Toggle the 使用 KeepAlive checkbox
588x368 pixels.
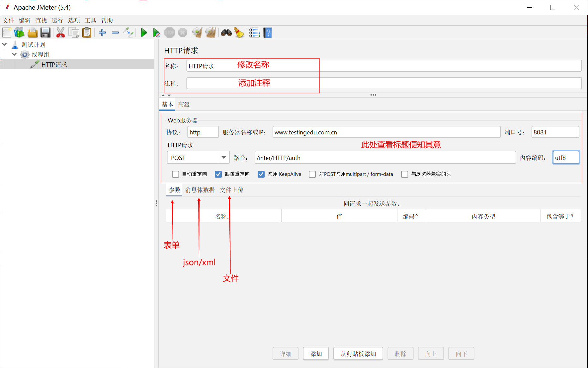pyautogui.click(x=261, y=174)
